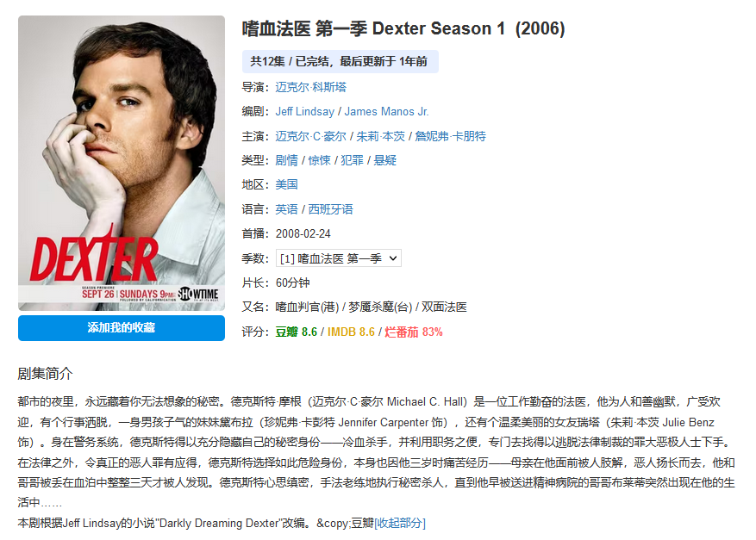
Task: Select the 犯罪 genre link
Action: coord(352,160)
